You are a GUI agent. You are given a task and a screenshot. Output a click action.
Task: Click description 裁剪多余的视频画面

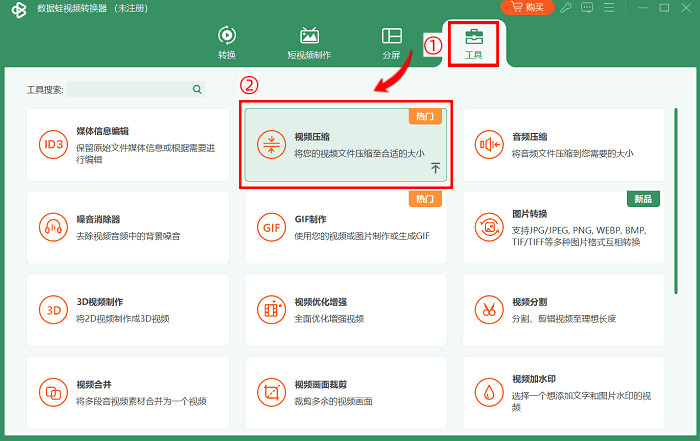pos(333,401)
